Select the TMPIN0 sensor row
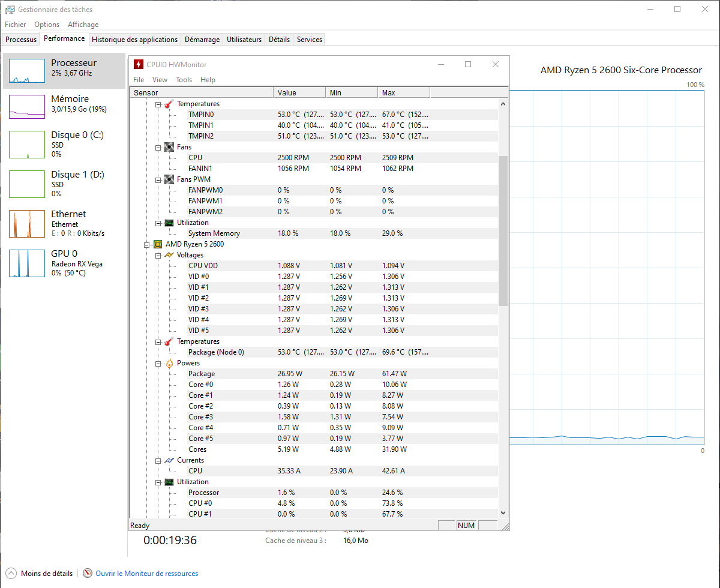 pyautogui.click(x=314, y=115)
